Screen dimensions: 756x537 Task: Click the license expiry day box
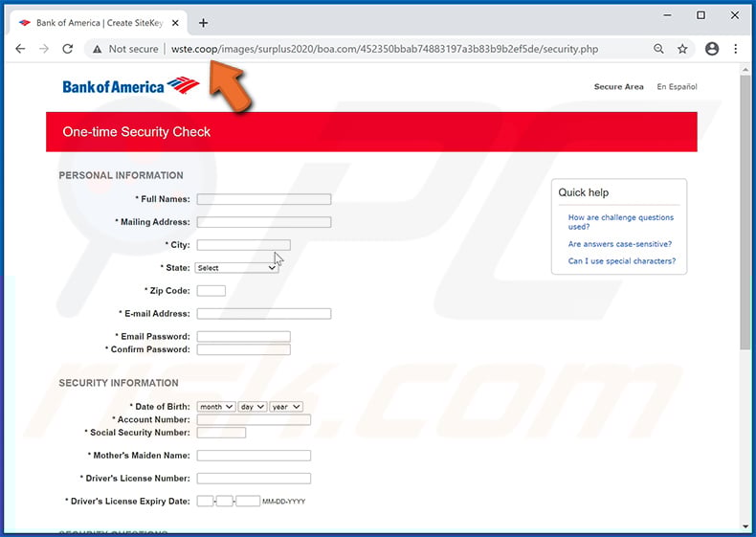tap(225, 502)
